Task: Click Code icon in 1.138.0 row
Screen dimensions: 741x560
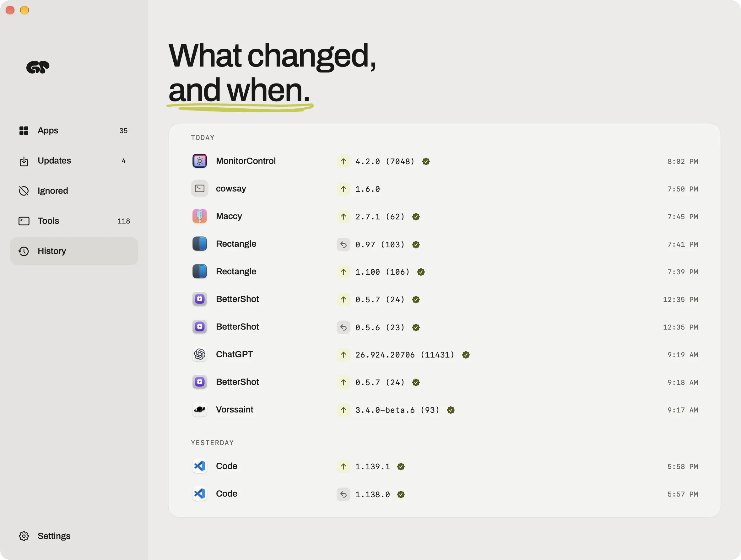Action: pyautogui.click(x=200, y=494)
